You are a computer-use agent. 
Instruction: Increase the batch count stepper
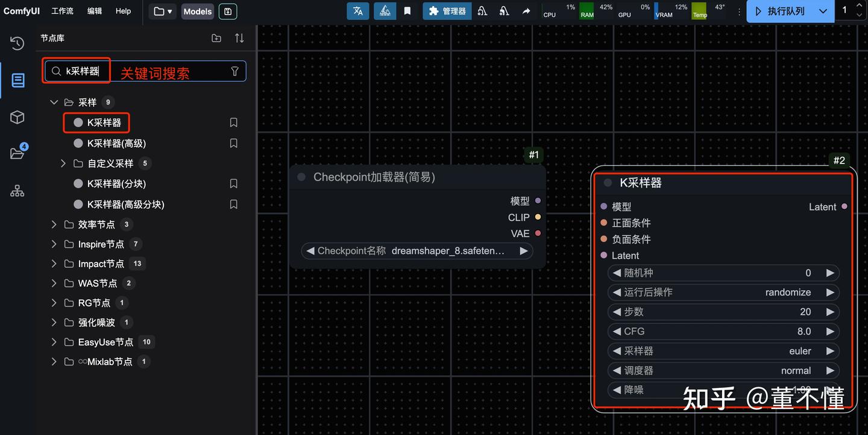[x=860, y=6]
